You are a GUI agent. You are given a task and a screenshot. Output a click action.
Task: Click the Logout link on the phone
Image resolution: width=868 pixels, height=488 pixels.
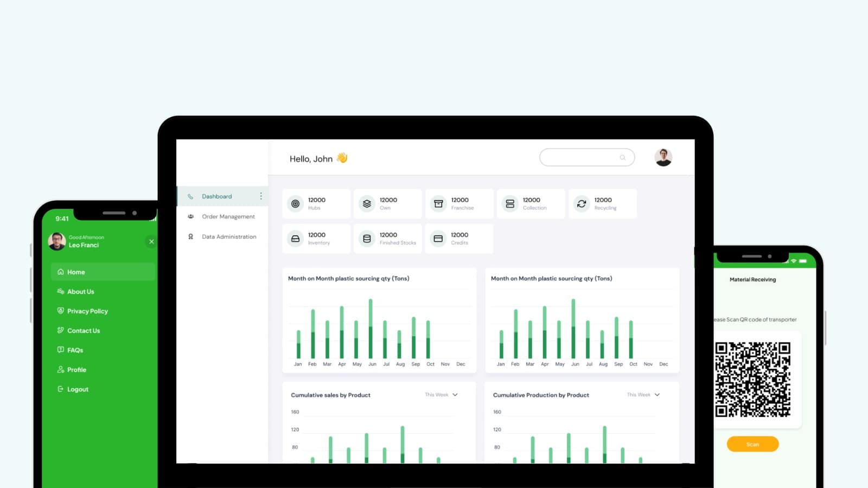tap(77, 389)
